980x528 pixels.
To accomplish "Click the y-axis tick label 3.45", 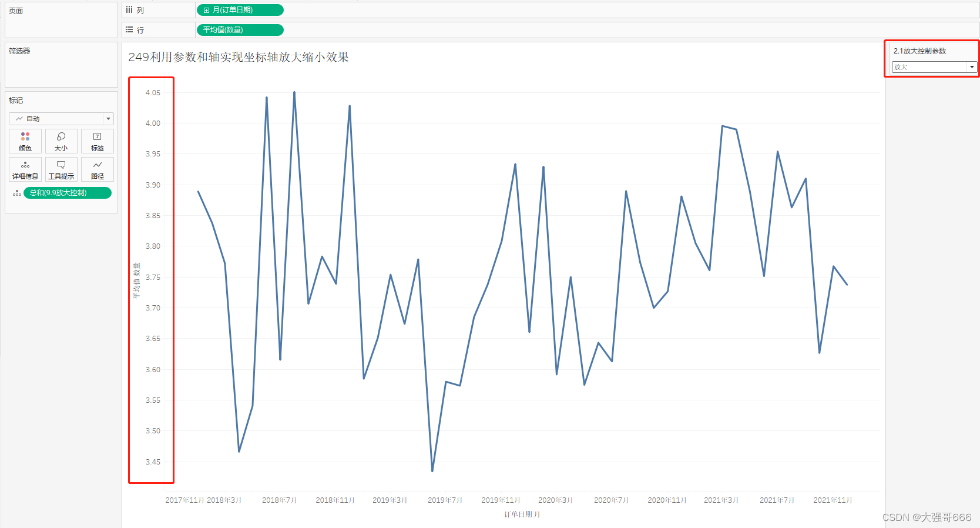I will tap(153, 462).
